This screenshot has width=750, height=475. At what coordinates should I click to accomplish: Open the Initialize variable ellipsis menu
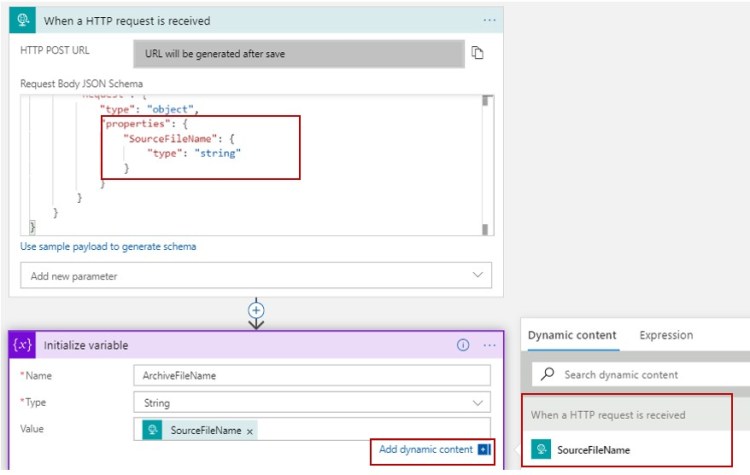coord(489,345)
